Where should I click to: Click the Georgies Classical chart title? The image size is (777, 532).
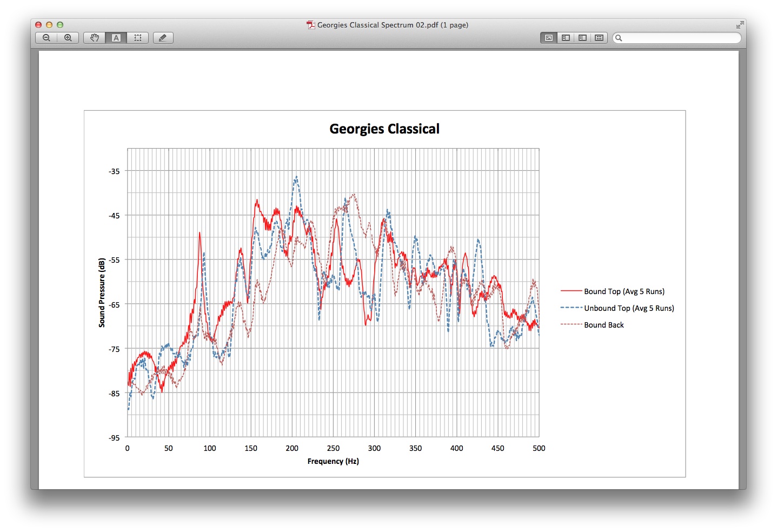pos(384,129)
